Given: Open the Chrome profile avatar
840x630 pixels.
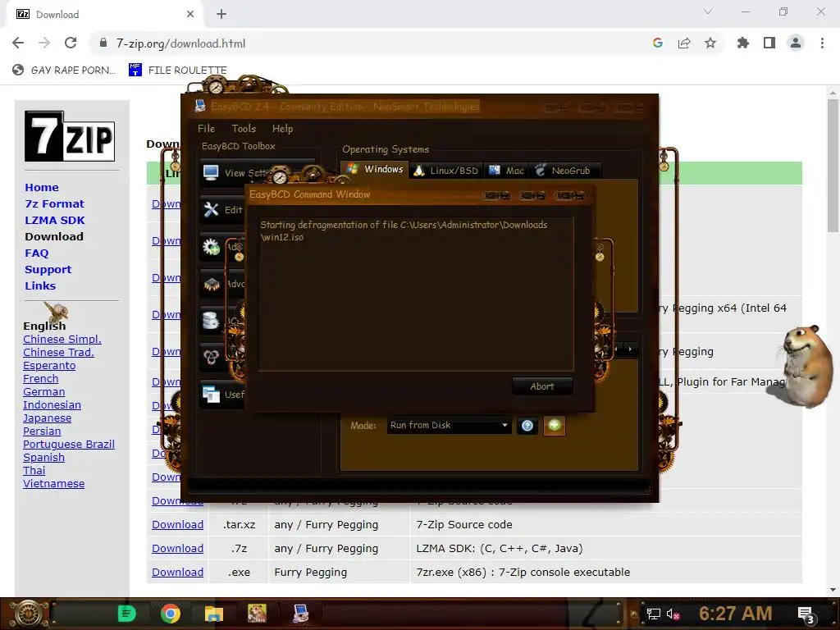Looking at the screenshot, I should [796, 43].
